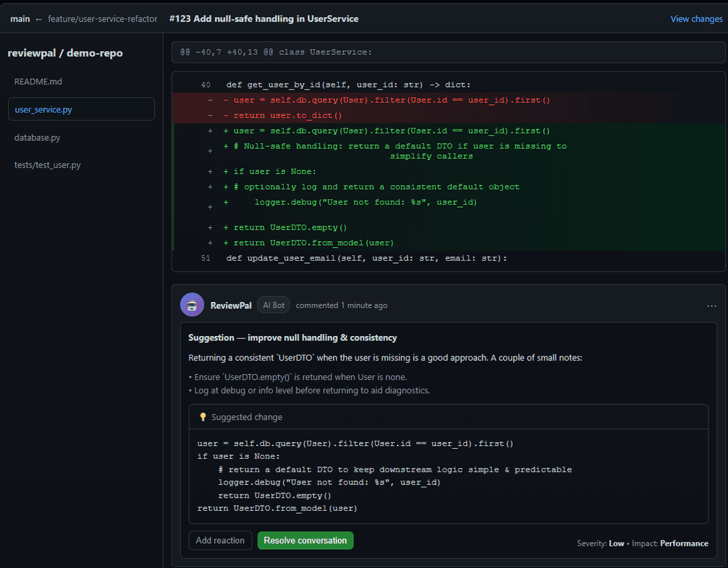728x568 pixels.
Task: Click line number 40 in the diff
Action: 206,85
